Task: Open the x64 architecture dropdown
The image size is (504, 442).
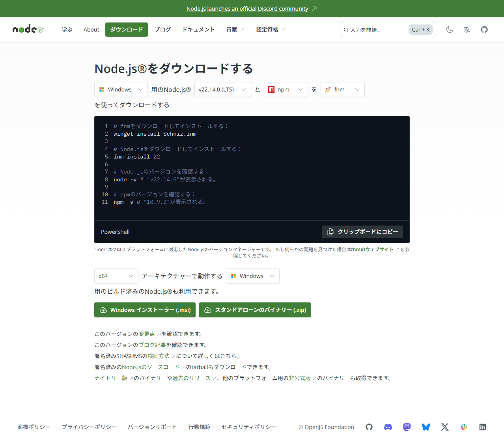Action: [116, 276]
